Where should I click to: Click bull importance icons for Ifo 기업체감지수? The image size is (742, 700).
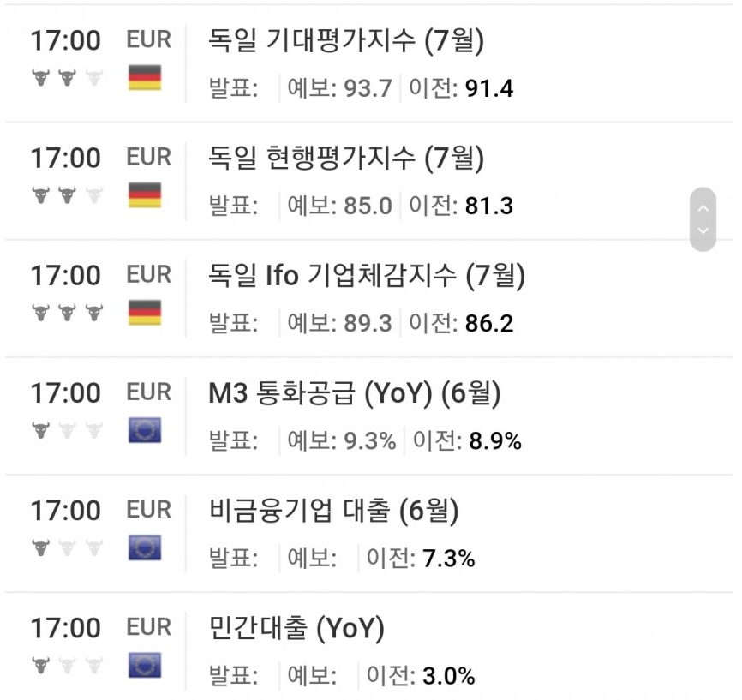point(67,313)
